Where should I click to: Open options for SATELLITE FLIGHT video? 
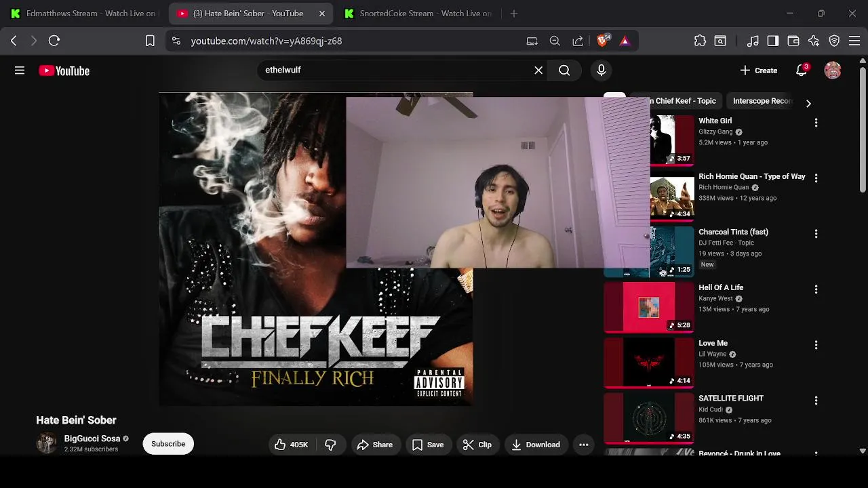tap(816, 401)
